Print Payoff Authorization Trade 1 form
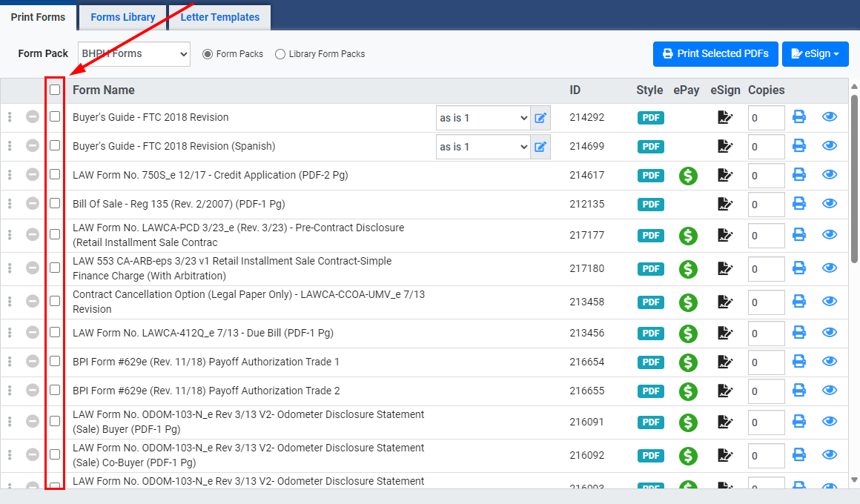 (799, 362)
